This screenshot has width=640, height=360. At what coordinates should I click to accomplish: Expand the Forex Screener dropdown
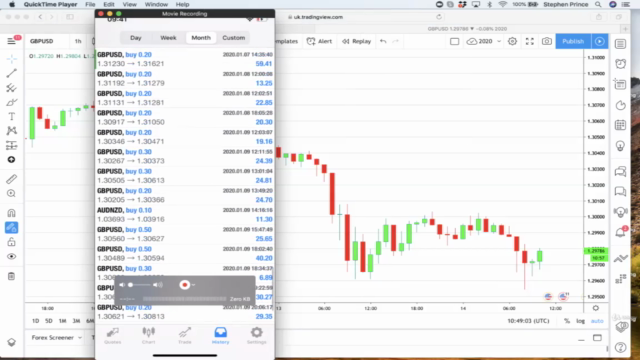tap(57, 338)
